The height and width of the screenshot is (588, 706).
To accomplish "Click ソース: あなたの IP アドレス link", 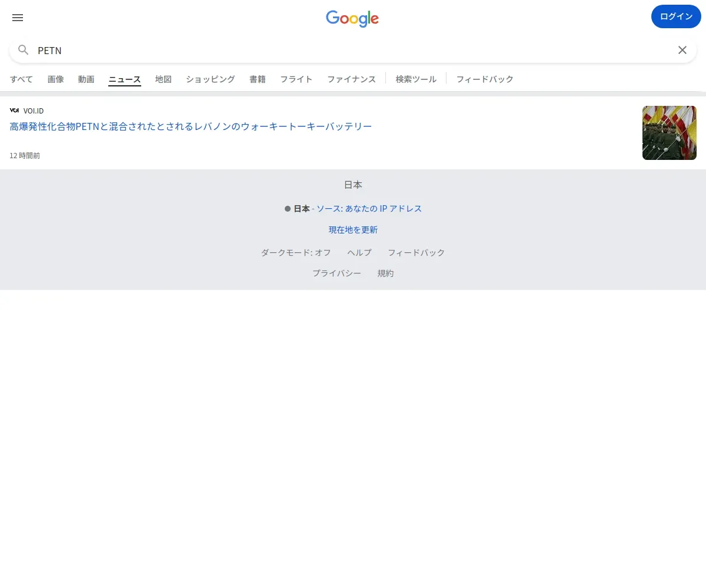I will (369, 209).
